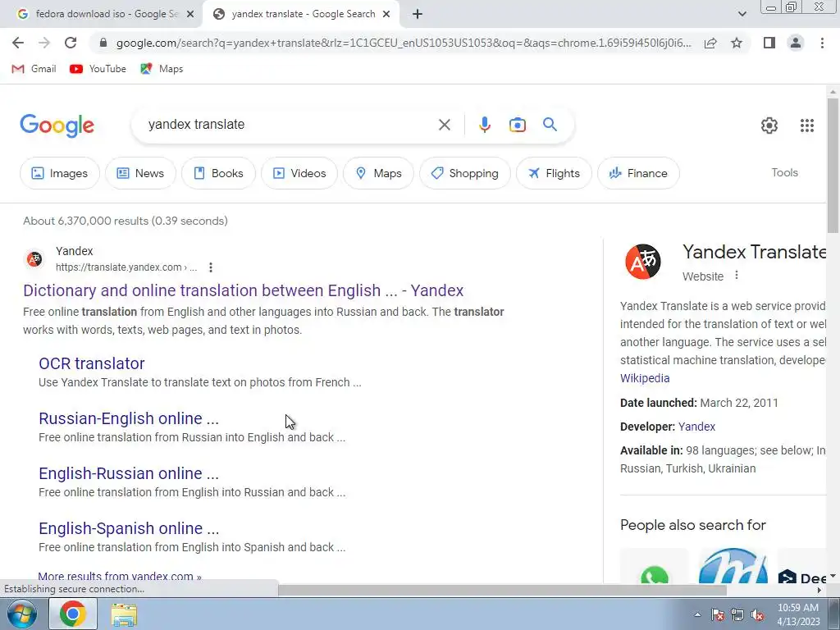Open three-dot menu next to Website label
This screenshot has width=840, height=630.
(x=737, y=276)
